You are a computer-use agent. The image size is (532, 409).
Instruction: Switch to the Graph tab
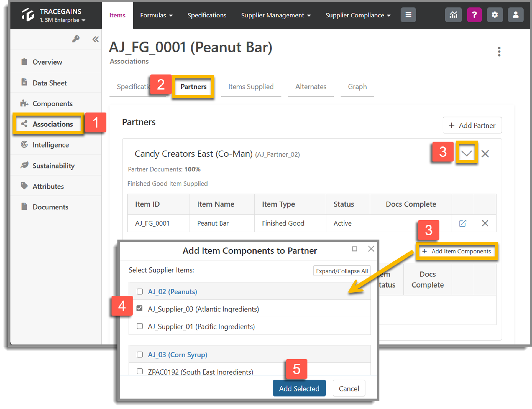[357, 87]
